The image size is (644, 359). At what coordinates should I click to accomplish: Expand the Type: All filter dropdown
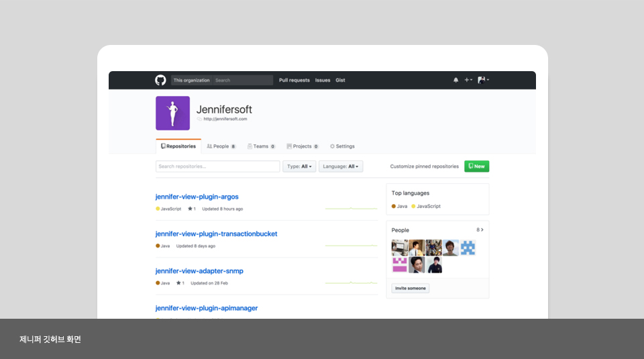click(x=299, y=166)
